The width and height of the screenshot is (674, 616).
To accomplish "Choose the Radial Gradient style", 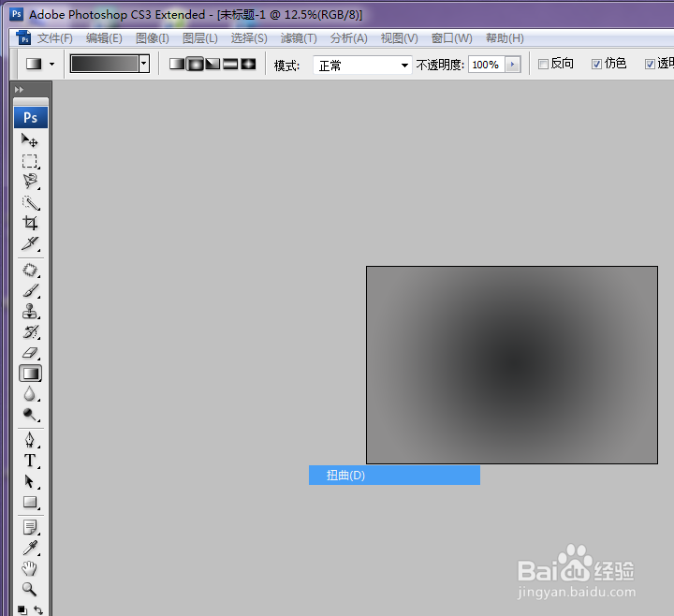I will click(195, 64).
